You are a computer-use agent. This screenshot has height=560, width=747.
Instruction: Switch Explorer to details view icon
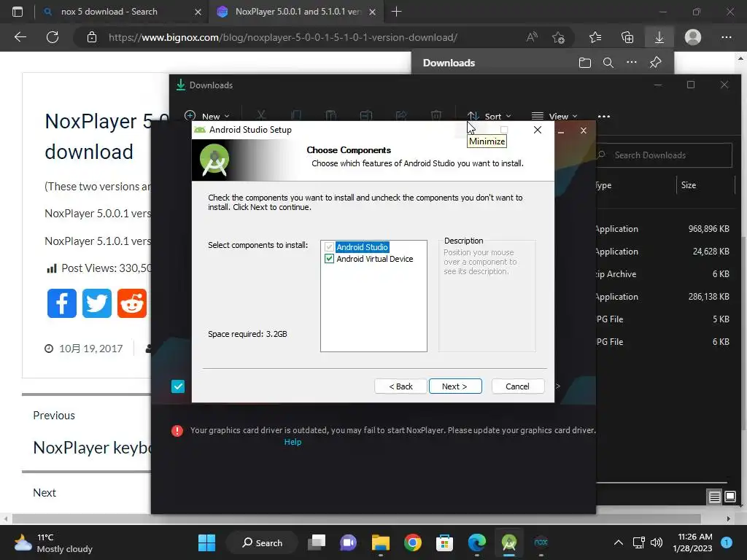point(715,497)
